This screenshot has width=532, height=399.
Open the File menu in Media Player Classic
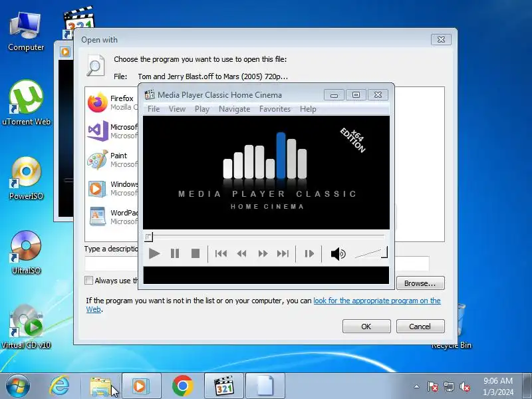[x=154, y=109]
